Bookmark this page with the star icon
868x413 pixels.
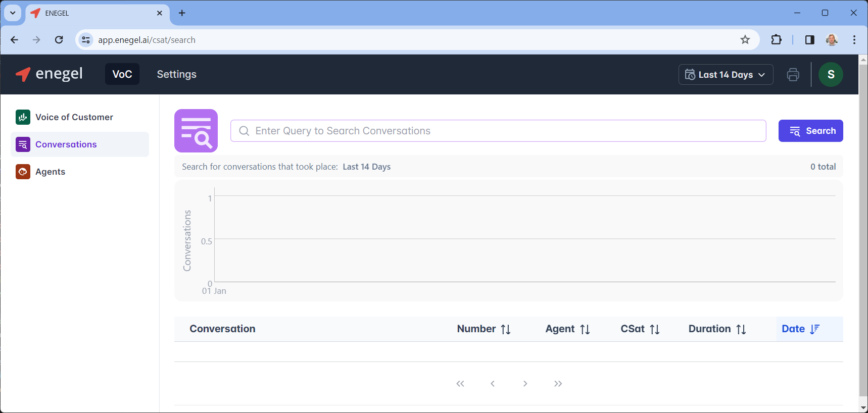pos(745,40)
